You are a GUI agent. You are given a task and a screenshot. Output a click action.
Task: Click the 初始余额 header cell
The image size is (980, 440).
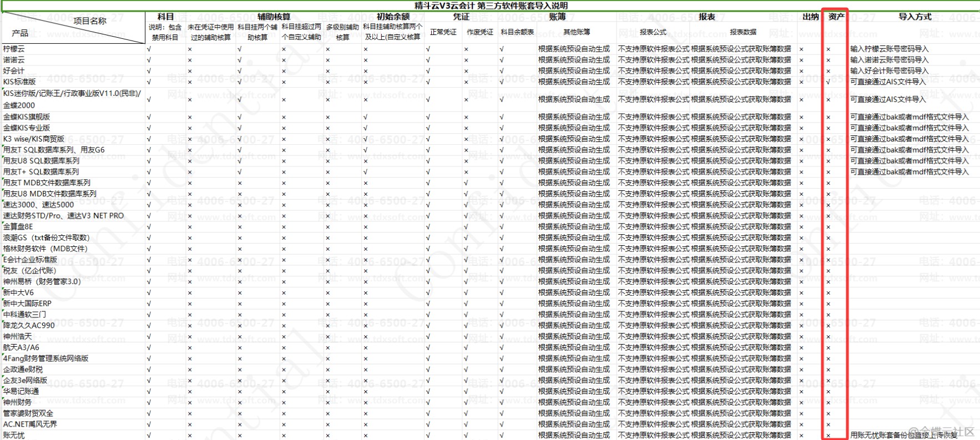(x=392, y=17)
